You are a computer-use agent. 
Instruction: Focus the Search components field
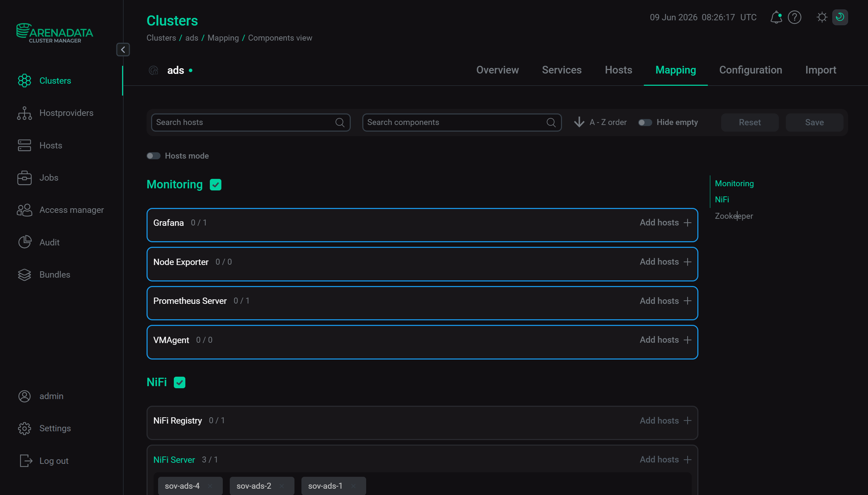coord(462,123)
